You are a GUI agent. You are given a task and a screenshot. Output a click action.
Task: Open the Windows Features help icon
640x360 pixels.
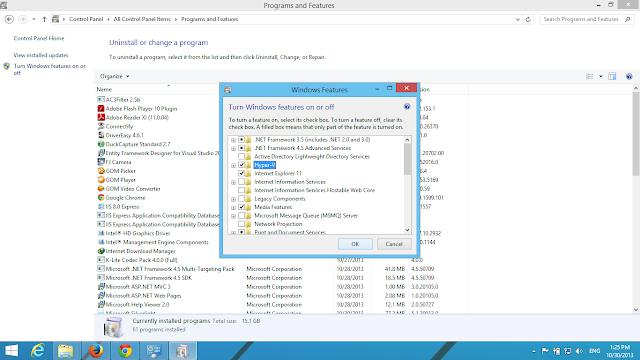[407, 107]
